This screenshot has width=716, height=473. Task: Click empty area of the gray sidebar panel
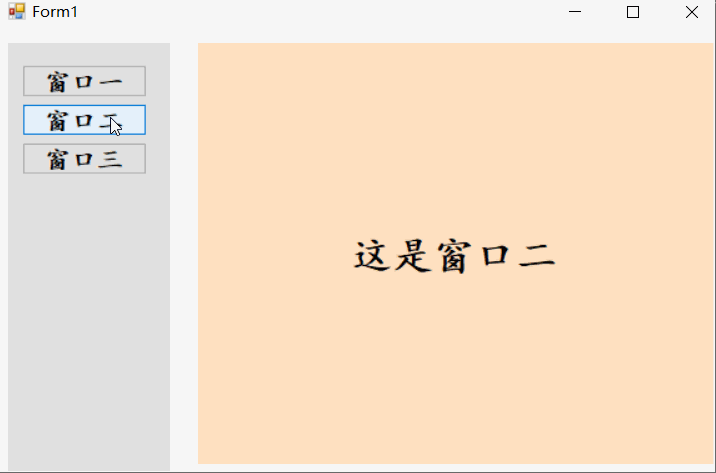click(89, 320)
